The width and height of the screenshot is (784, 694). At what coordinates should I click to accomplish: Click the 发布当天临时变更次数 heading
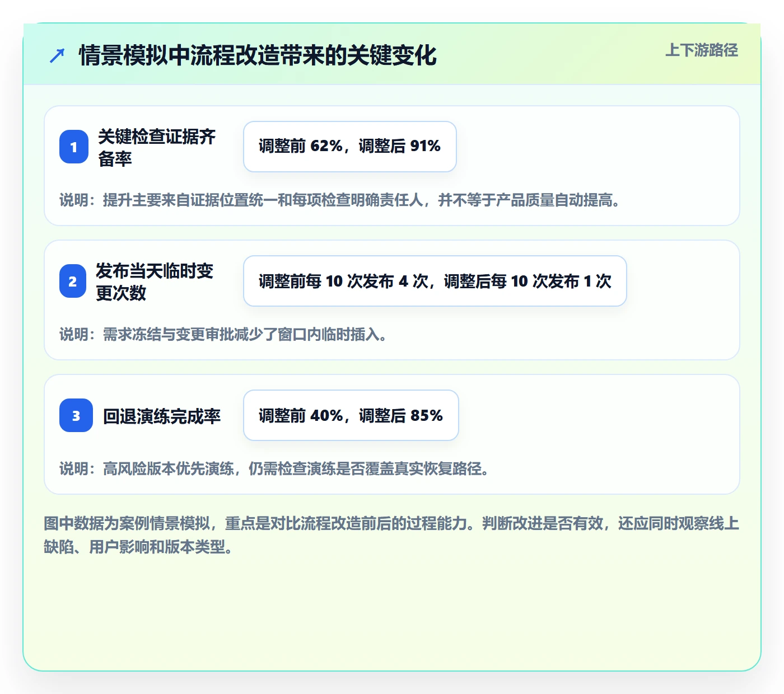pos(155,282)
